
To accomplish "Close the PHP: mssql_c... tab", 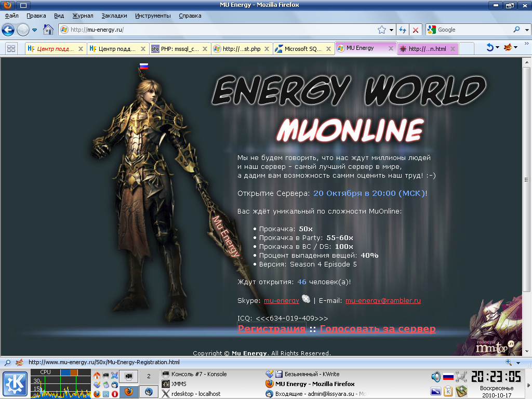I will pos(205,49).
